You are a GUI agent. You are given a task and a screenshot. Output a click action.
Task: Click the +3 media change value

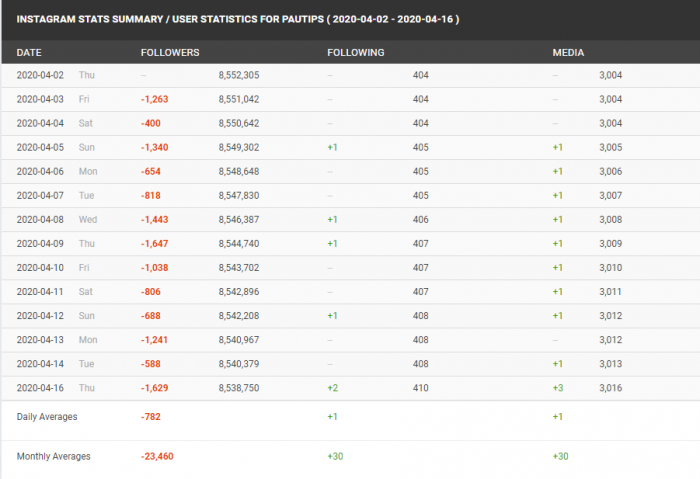(x=558, y=387)
